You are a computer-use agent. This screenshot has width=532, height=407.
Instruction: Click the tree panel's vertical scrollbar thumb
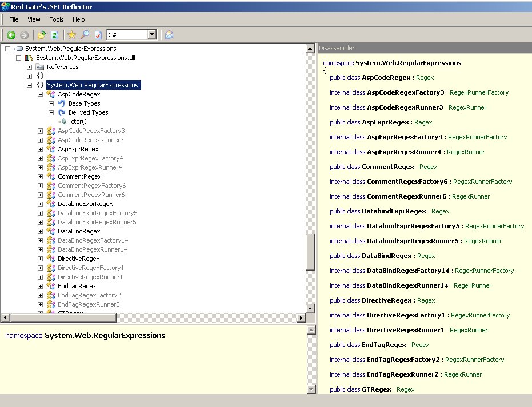pos(310,252)
